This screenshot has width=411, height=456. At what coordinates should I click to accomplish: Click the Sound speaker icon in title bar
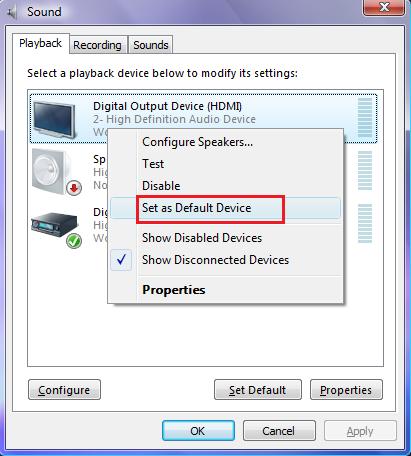click(12, 13)
